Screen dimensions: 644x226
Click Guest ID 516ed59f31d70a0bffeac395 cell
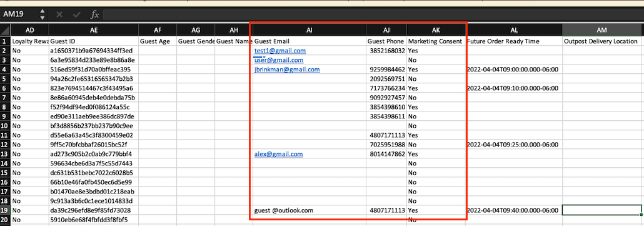pos(94,69)
